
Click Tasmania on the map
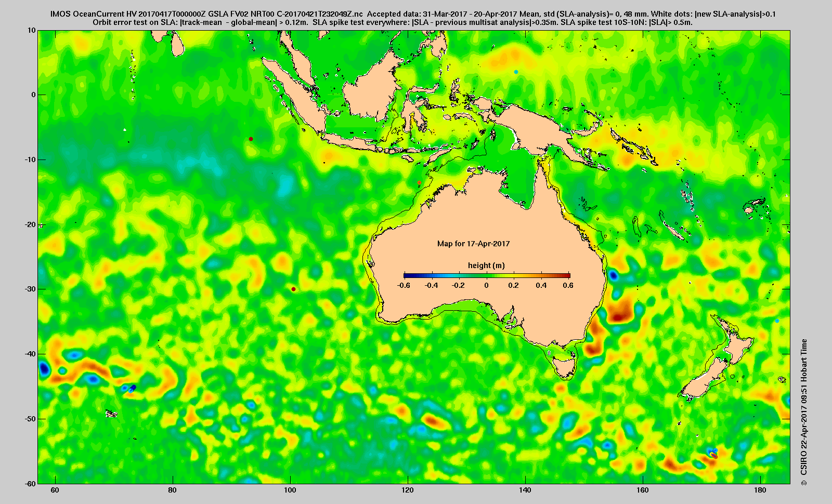click(x=563, y=366)
